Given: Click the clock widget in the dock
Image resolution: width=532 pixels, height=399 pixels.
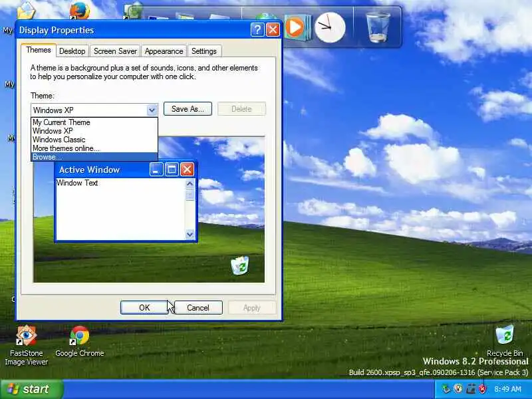Looking at the screenshot, I should [330, 27].
